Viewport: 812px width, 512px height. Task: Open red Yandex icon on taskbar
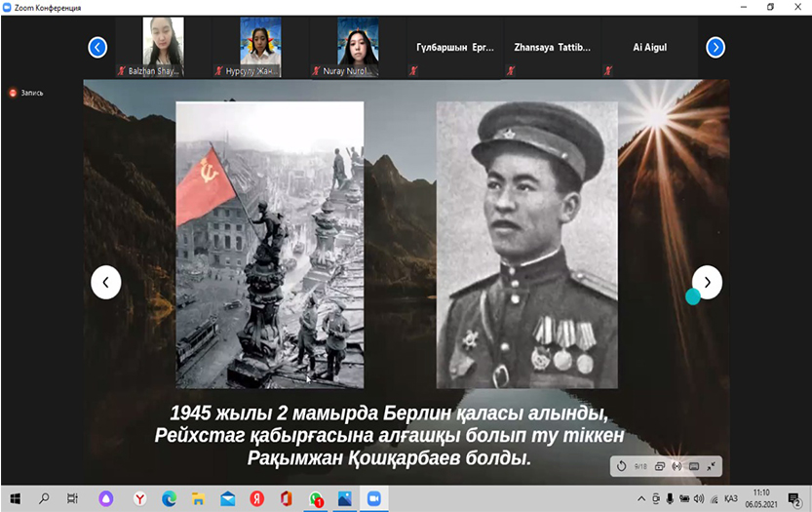point(257,498)
